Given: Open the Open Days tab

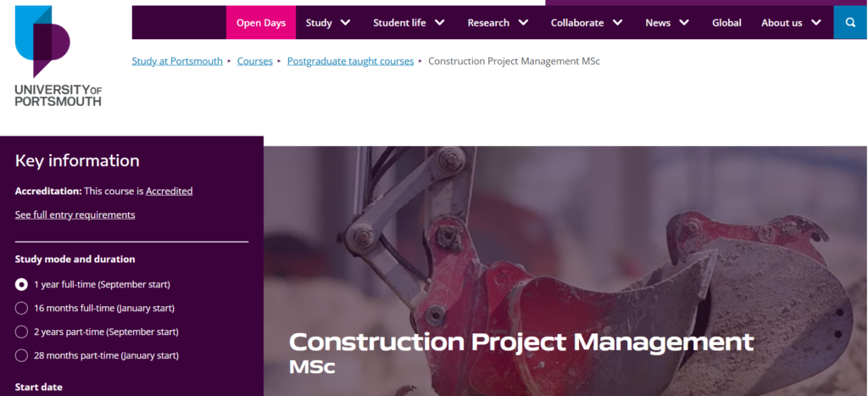Looking at the screenshot, I should [261, 23].
